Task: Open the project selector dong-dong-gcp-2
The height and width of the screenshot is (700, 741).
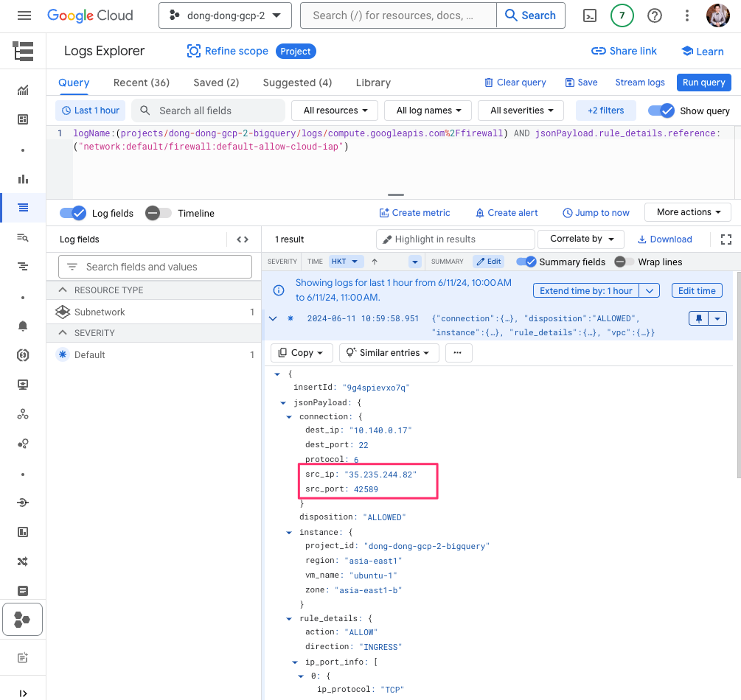Action: click(x=225, y=15)
